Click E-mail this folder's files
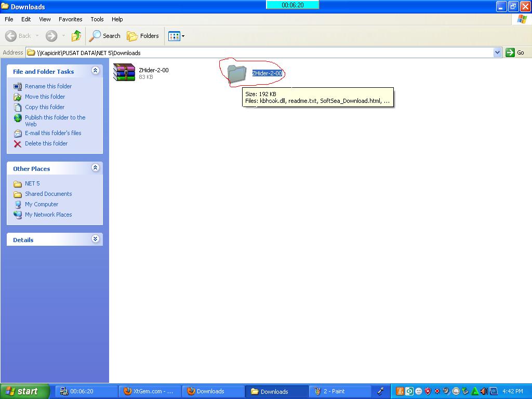Viewport: 532px width, 399px height. [x=53, y=133]
